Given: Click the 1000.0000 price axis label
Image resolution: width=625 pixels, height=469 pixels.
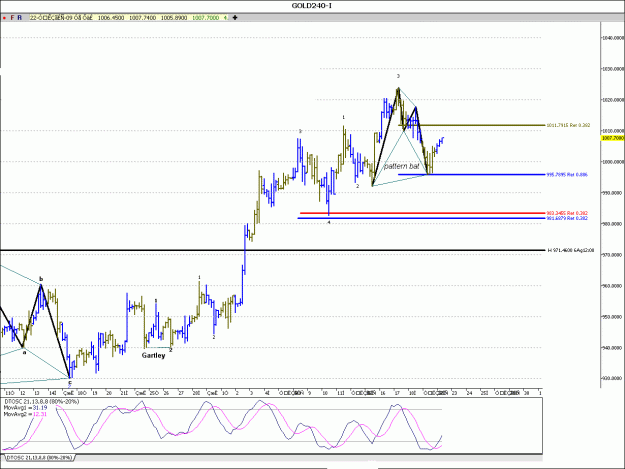Looking at the screenshot, I should point(613,162).
